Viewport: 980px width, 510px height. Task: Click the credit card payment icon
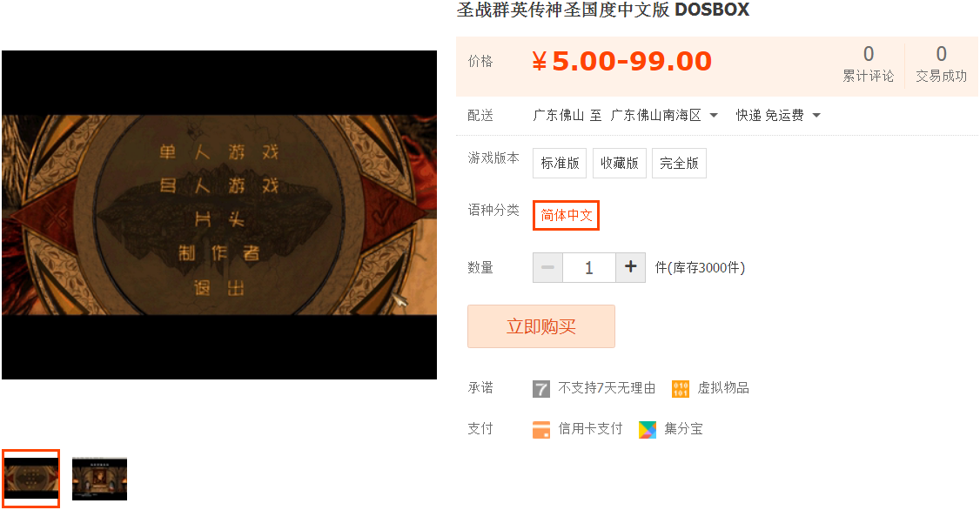coord(541,429)
